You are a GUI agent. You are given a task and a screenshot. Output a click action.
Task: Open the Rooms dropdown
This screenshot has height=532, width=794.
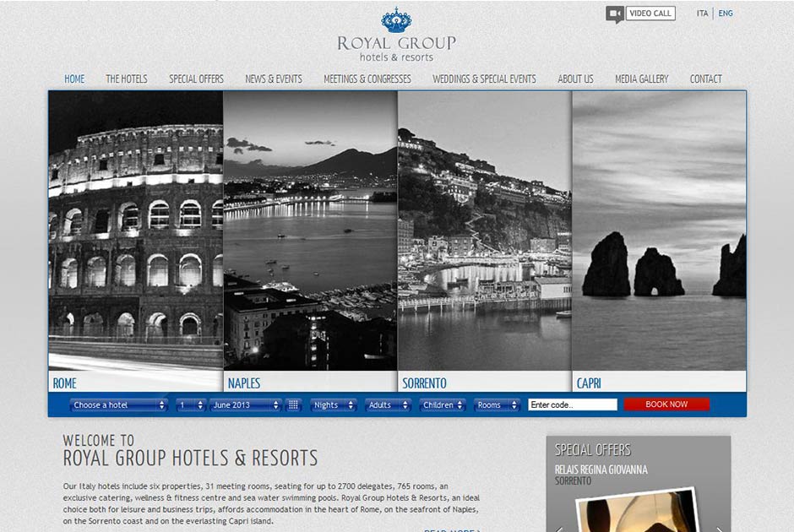click(x=497, y=405)
